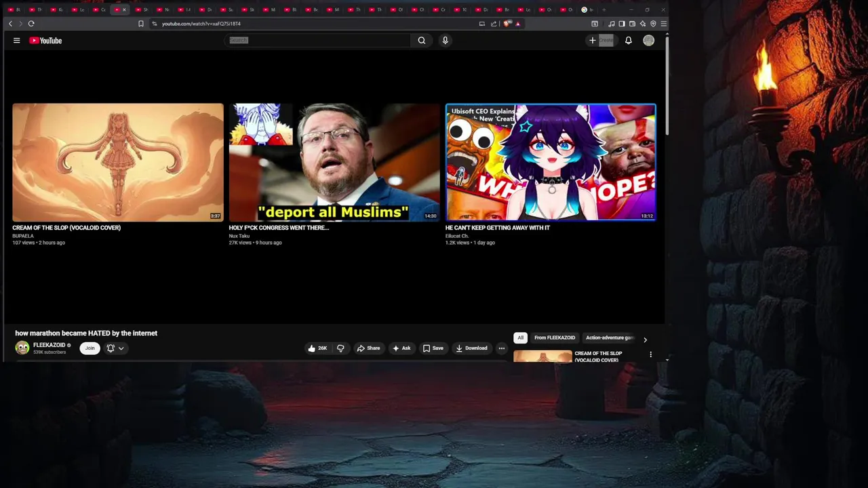Click the 539K subscribers text
868x488 pixels.
[x=50, y=352]
